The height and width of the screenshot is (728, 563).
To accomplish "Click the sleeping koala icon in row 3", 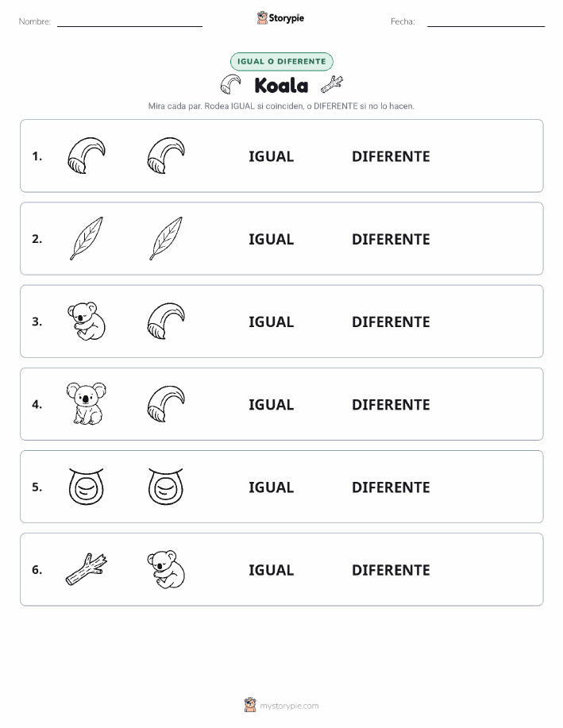I will point(87,322).
